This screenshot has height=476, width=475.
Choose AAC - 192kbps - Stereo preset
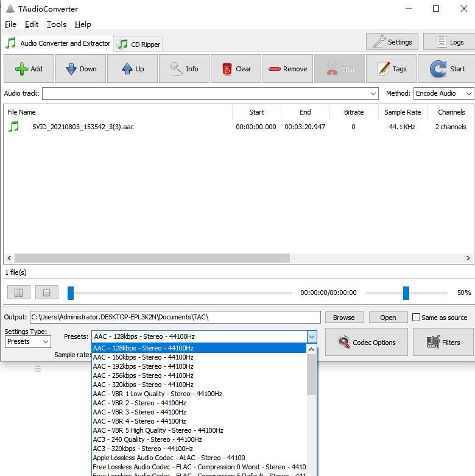click(199, 366)
